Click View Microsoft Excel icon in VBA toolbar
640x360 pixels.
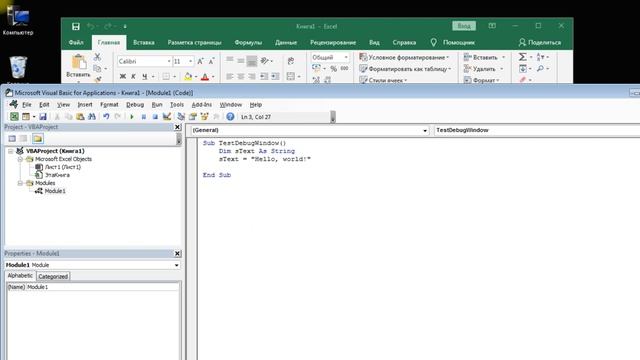14,117
